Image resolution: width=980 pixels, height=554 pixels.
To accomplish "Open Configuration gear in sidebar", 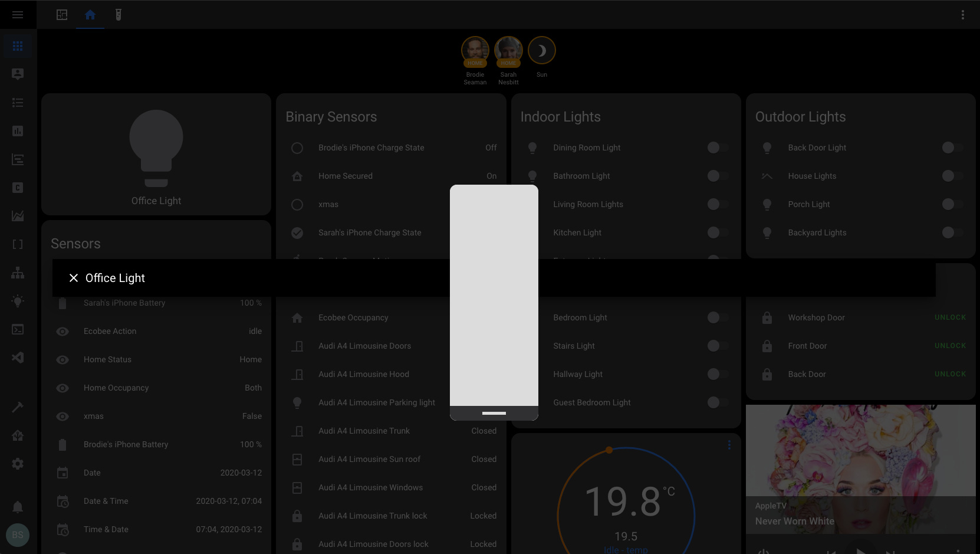I will [x=18, y=464].
